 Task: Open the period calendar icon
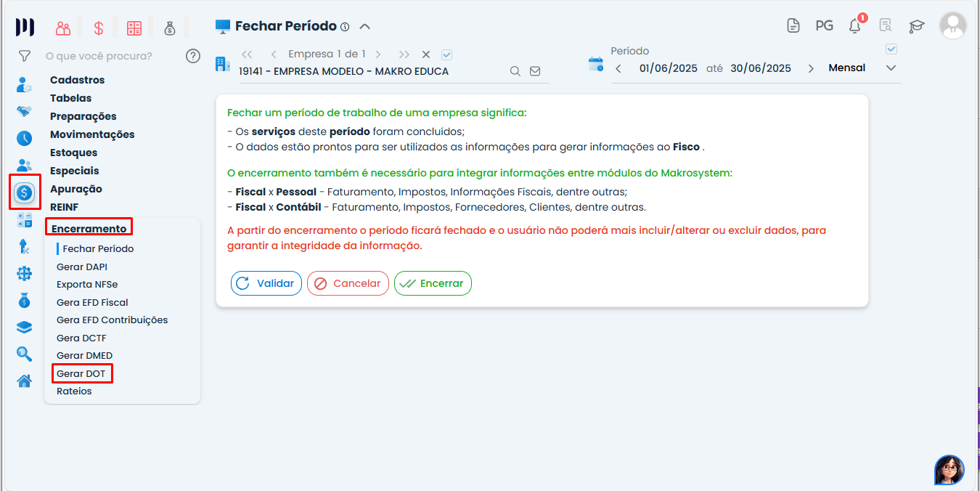(x=596, y=64)
